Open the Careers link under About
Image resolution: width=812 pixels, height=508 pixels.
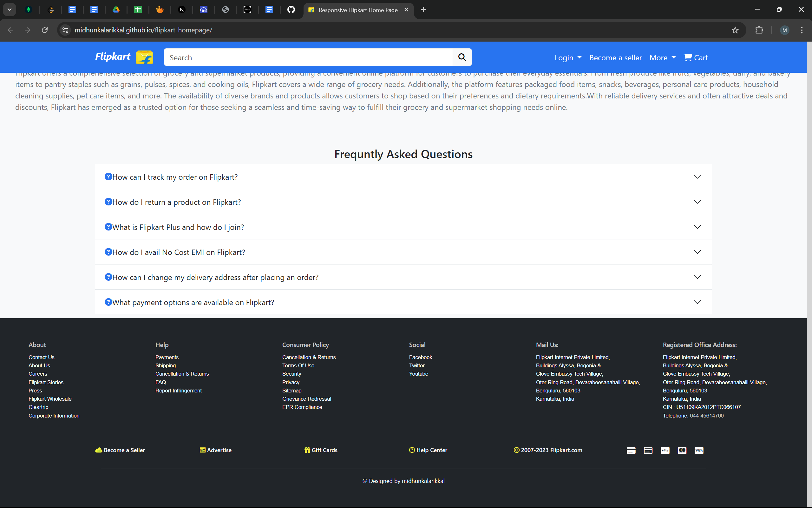[37, 374]
